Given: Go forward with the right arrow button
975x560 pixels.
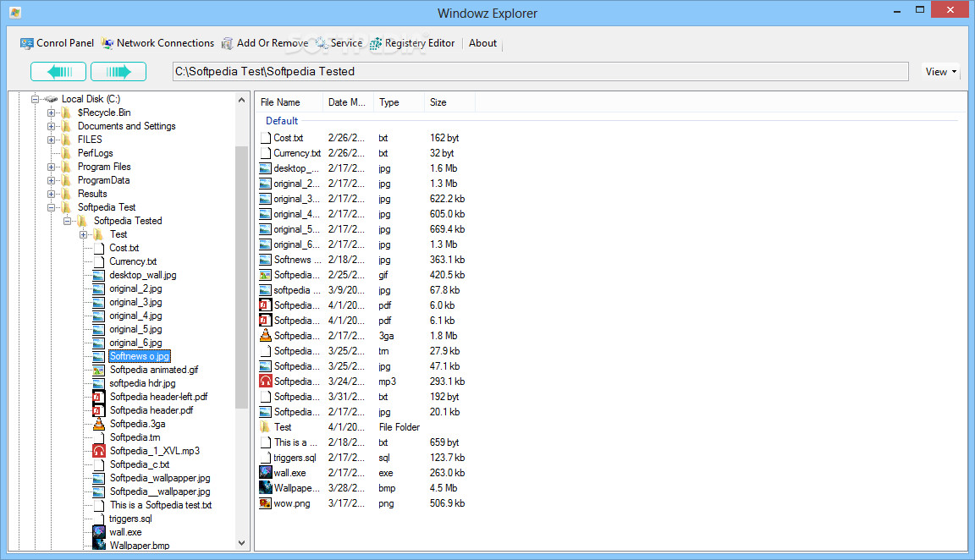Looking at the screenshot, I should pos(118,71).
